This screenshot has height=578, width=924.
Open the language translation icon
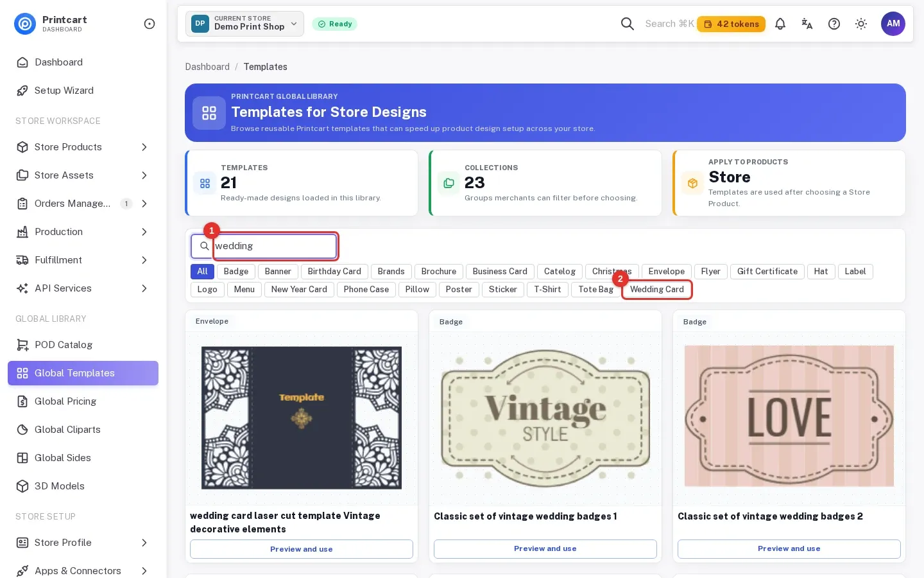807,24
